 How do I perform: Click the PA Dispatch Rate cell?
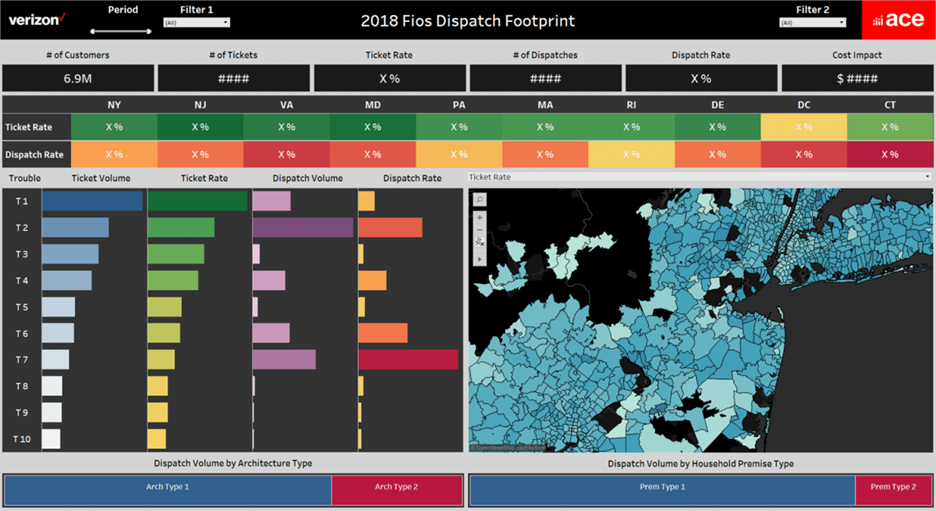[x=458, y=155]
